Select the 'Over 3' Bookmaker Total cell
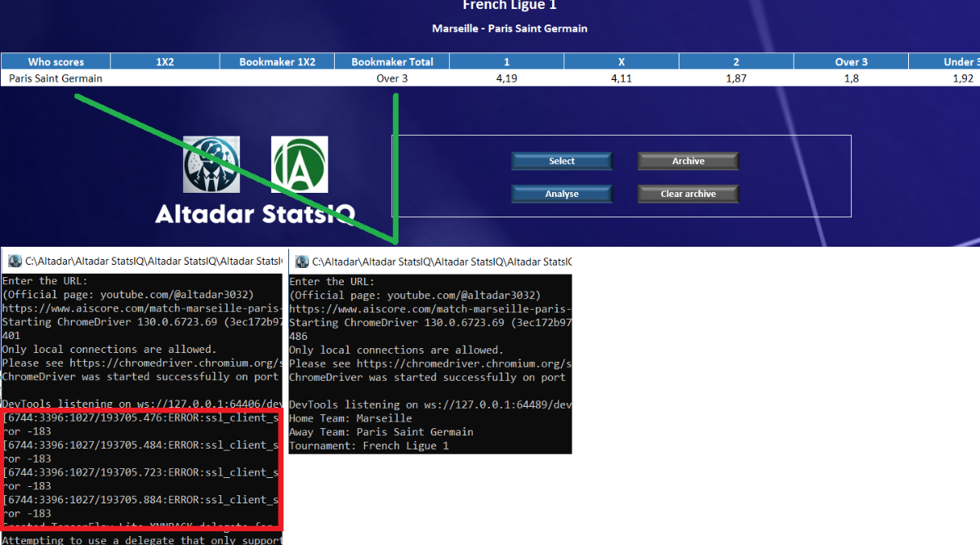Screen dimensions: 980x545 click(x=392, y=78)
